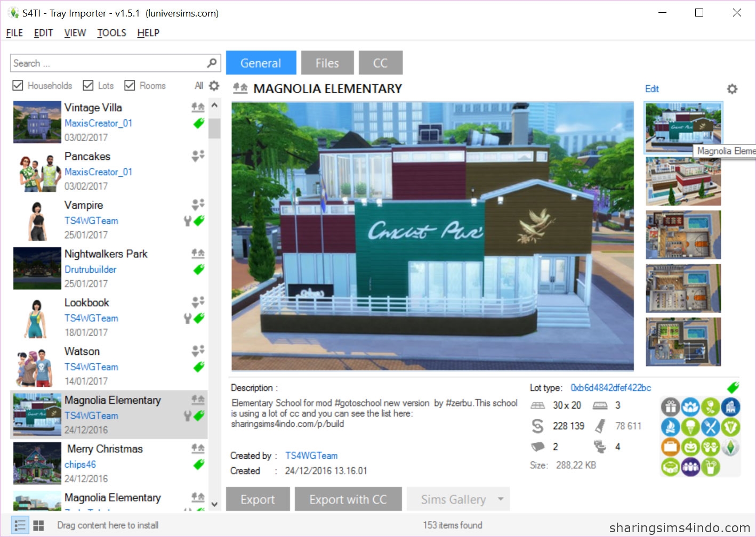
Task: Open the TOOLS menu
Action: click(x=111, y=33)
